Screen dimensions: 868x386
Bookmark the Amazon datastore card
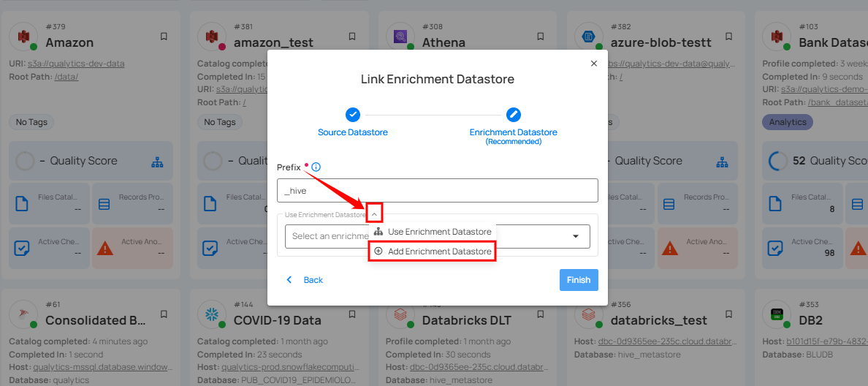tap(164, 36)
